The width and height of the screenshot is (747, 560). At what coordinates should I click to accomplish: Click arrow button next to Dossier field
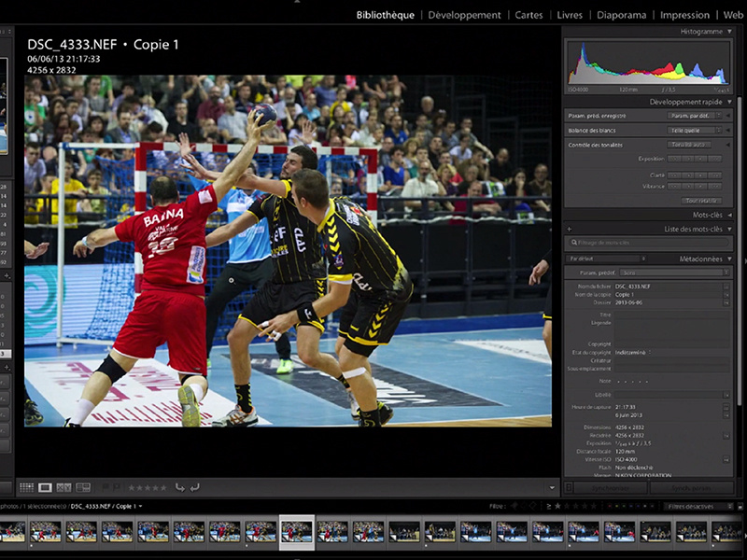[x=726, y=303]
